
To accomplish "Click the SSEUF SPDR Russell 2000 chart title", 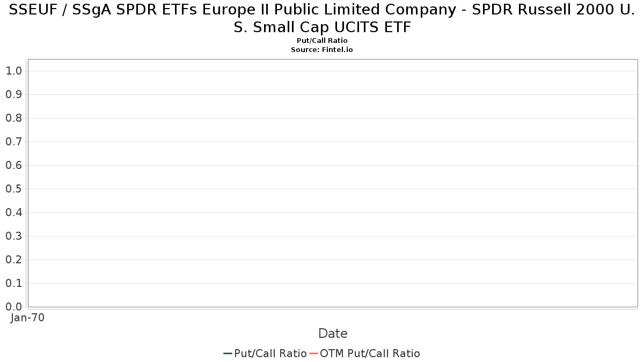I will 322,19.
